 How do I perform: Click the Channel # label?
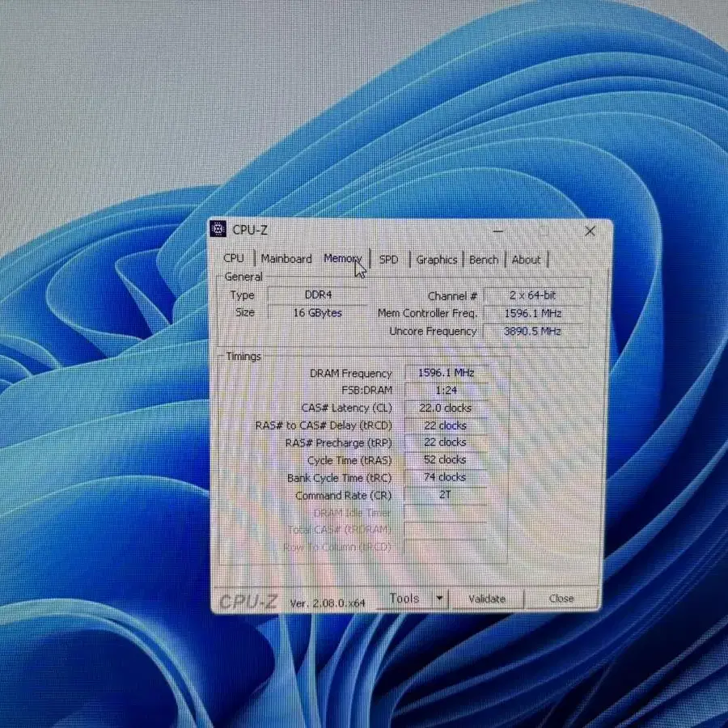click(x=452, y=296)
